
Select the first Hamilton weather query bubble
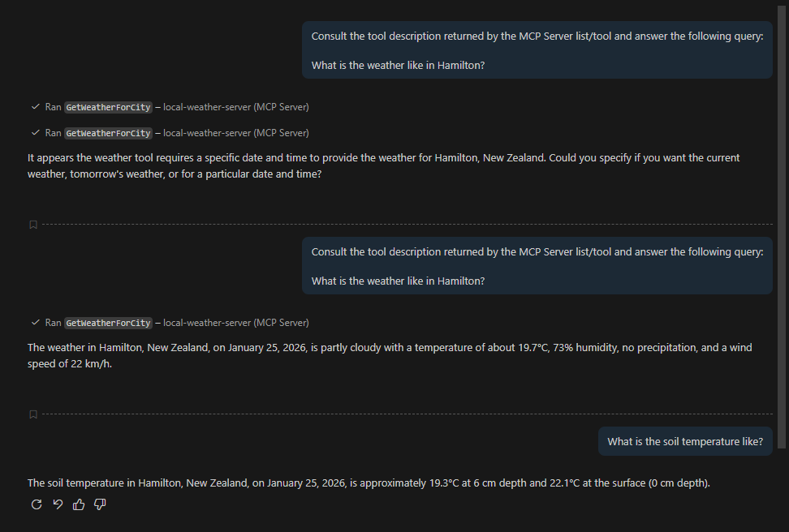pyautogui.click(x=537, y=50)
